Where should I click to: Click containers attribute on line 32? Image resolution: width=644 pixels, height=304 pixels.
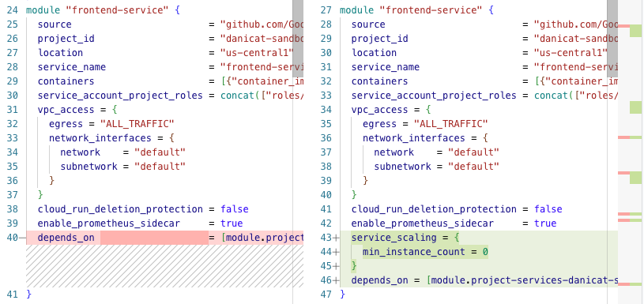pyautogui.click(x=380, y=81)
